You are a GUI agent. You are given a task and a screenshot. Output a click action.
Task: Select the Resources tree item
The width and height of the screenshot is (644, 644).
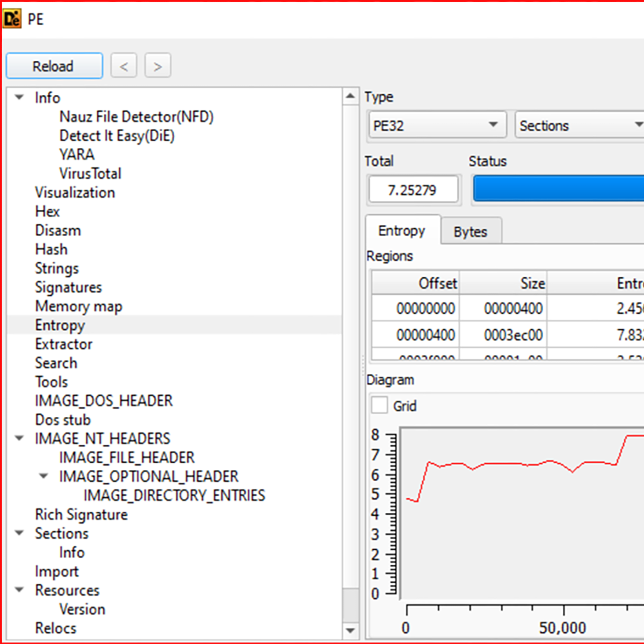pos(67,590)
